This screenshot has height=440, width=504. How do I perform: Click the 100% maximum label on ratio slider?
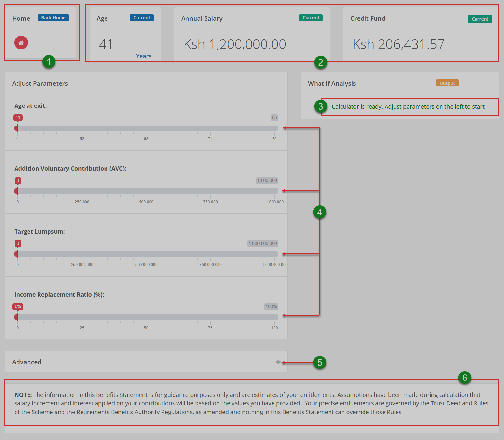[x=271, y=307]
